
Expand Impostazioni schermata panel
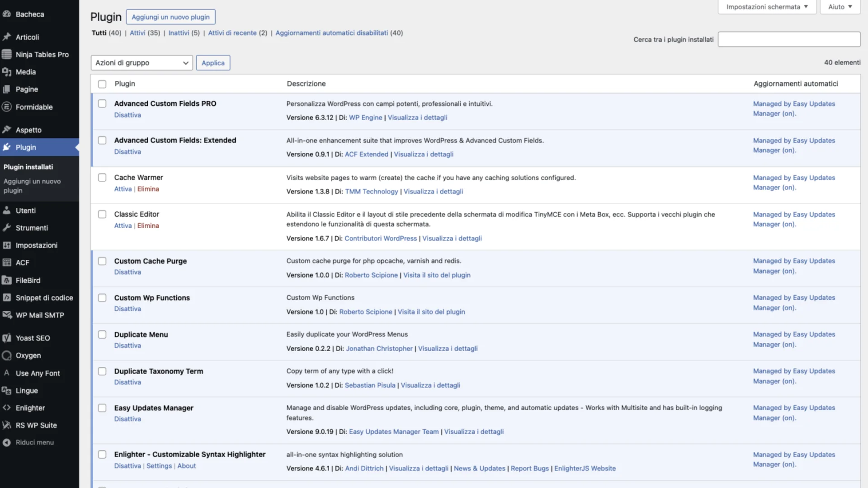pos(767,7)
